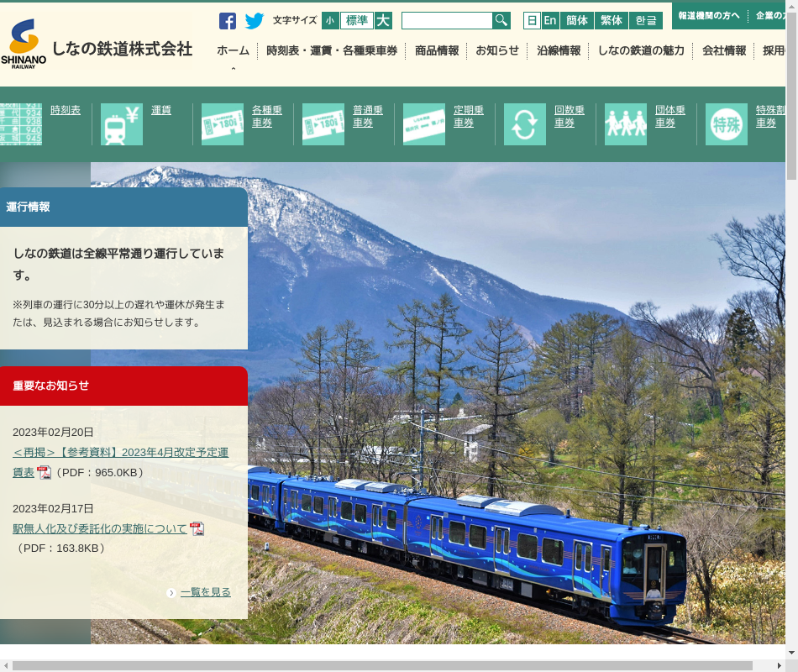The image size is (798, 672).
Task: Open the coupon ticket (回数乗車券) arrows icon
Action: (525, 124)
